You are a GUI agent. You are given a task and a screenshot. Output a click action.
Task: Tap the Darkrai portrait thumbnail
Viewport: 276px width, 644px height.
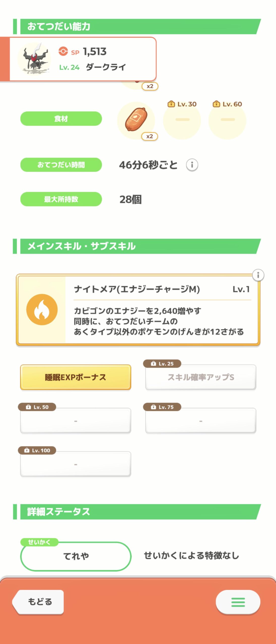click(34, 59)
